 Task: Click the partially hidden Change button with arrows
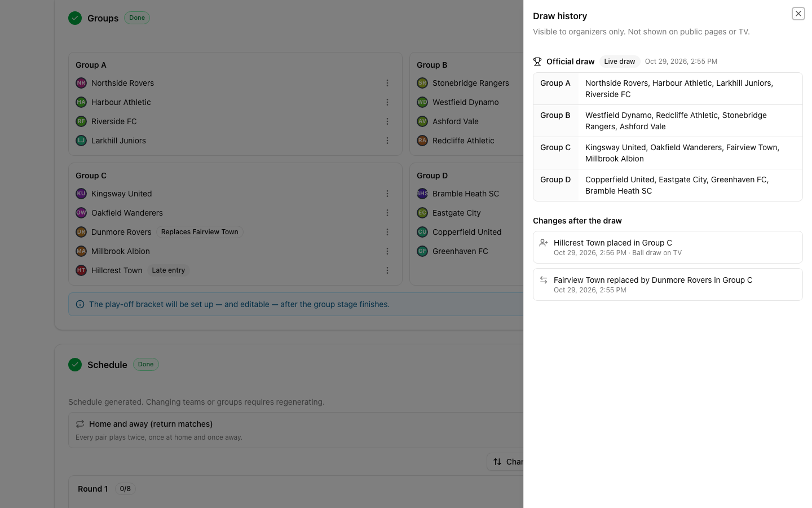505,462
